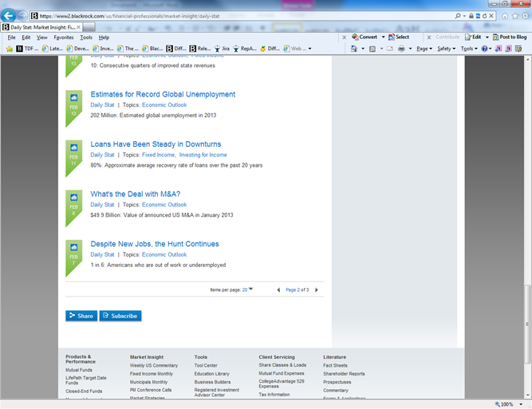The height and width of the screenshot is (409, 532).
Task: Open What's the Deal with M&A? article
Action: pos(136,194)
